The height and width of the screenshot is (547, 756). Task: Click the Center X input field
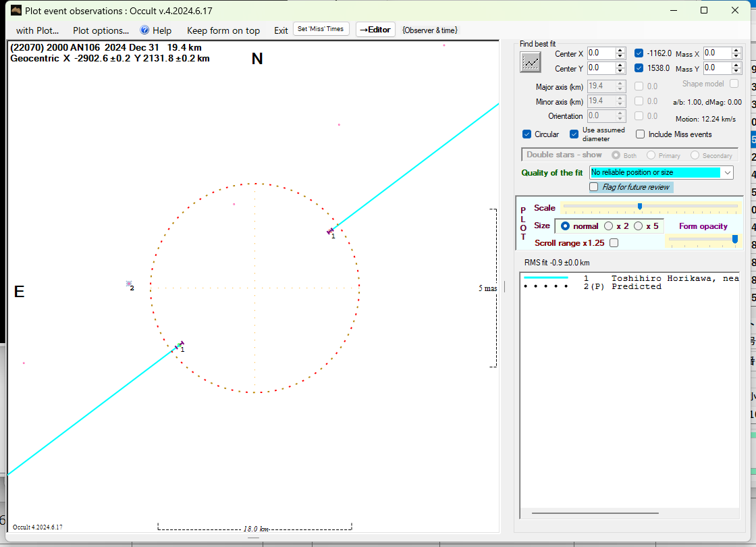600,53
